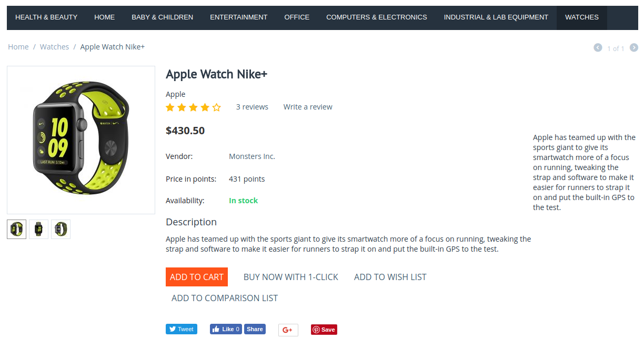
Task: Click the Google Plus share icon
Action: [x=288, y=330]
